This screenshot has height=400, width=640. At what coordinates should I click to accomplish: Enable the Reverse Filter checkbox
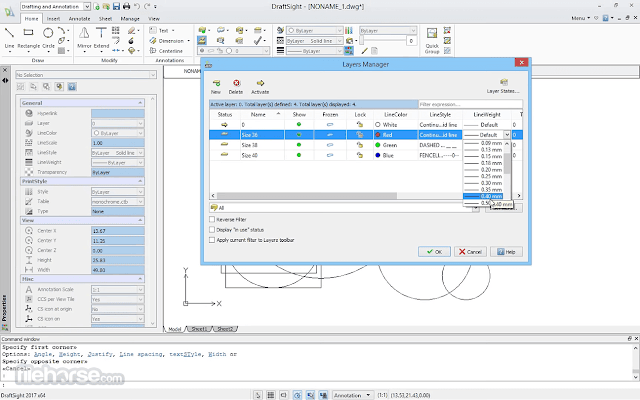[x=212, y=219]
